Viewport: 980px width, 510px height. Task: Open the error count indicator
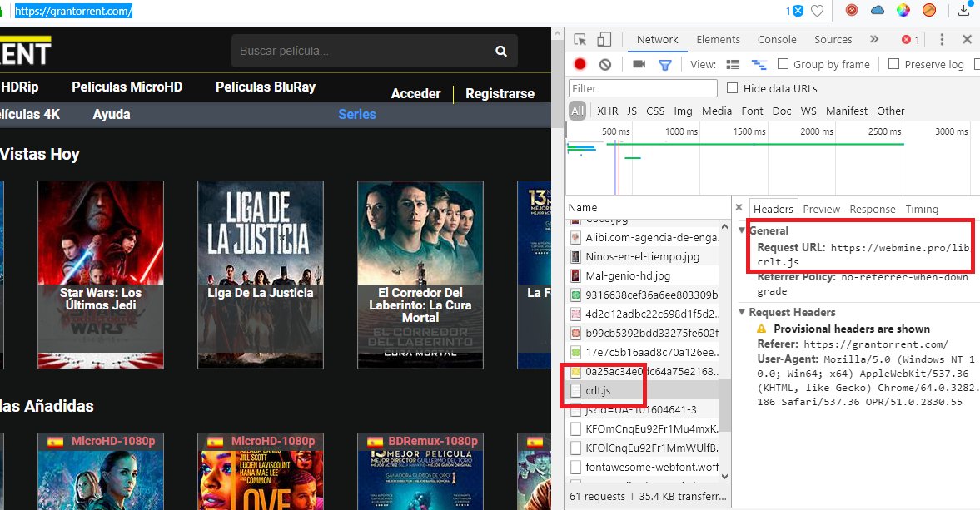coord(910,39)
